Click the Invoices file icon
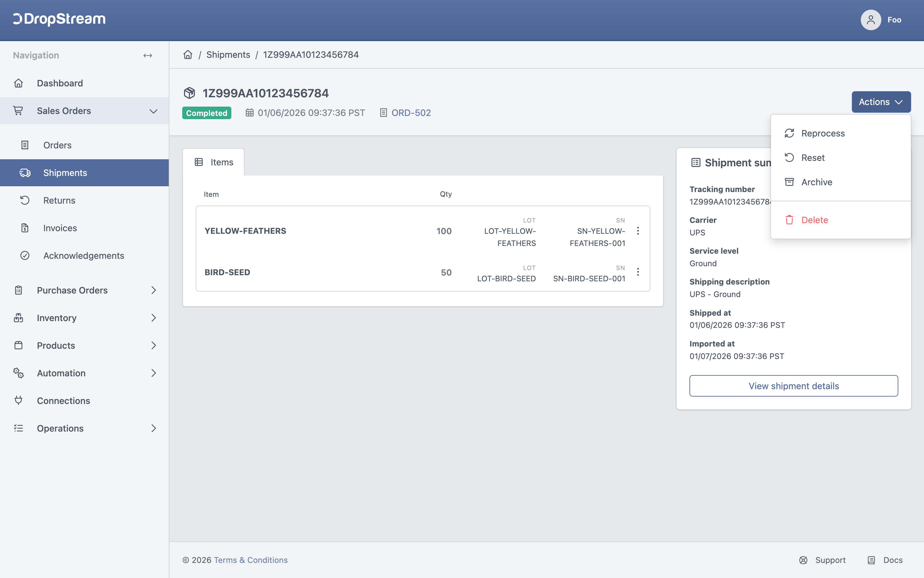This screenshot has width=924, height=578. point(25,228)
